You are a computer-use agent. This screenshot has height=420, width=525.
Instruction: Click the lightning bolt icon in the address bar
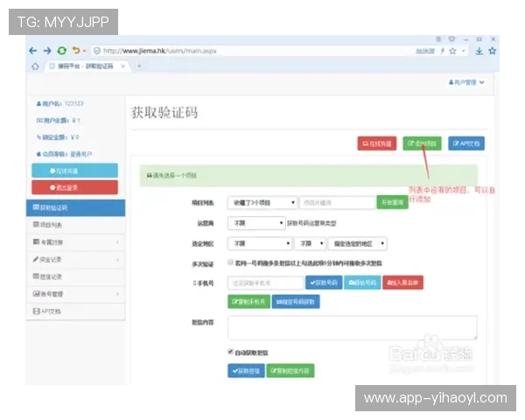point(442,51)
